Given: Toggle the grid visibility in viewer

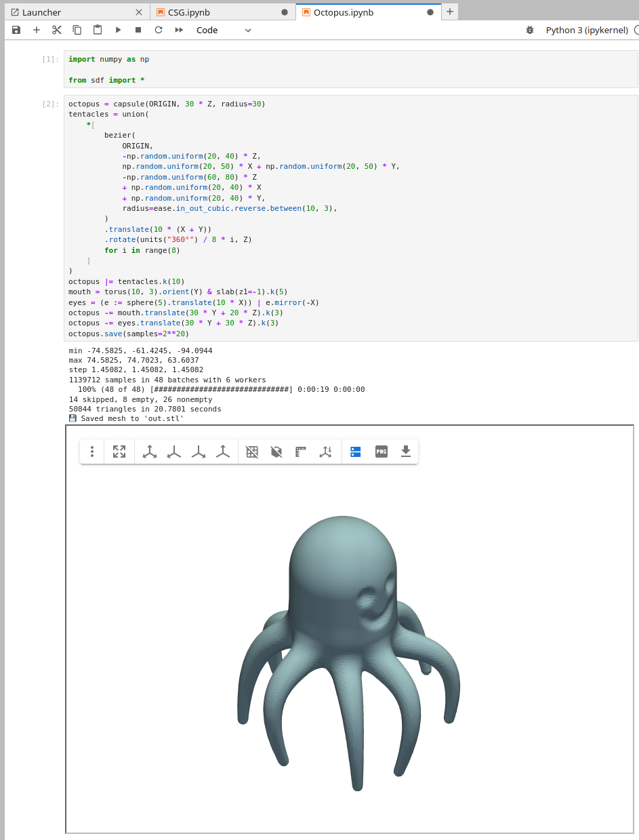Looking at the screenshot, I should pos(252,452).
